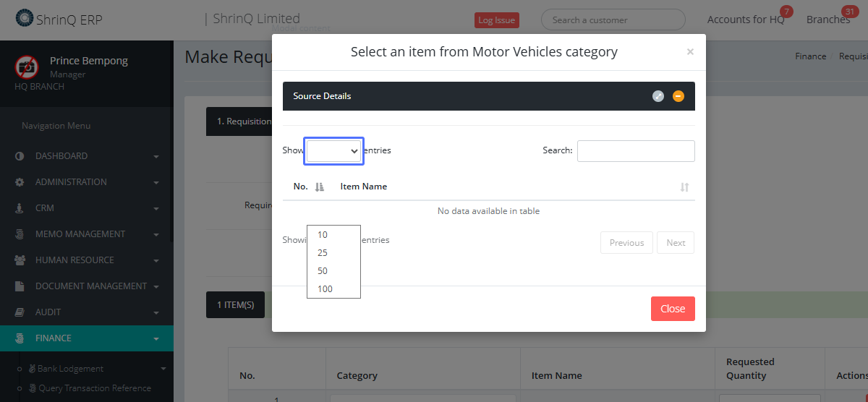This screenshot has height=402, width=868.
Task: Click the Log Issue button
Action: tap(495, 20)
